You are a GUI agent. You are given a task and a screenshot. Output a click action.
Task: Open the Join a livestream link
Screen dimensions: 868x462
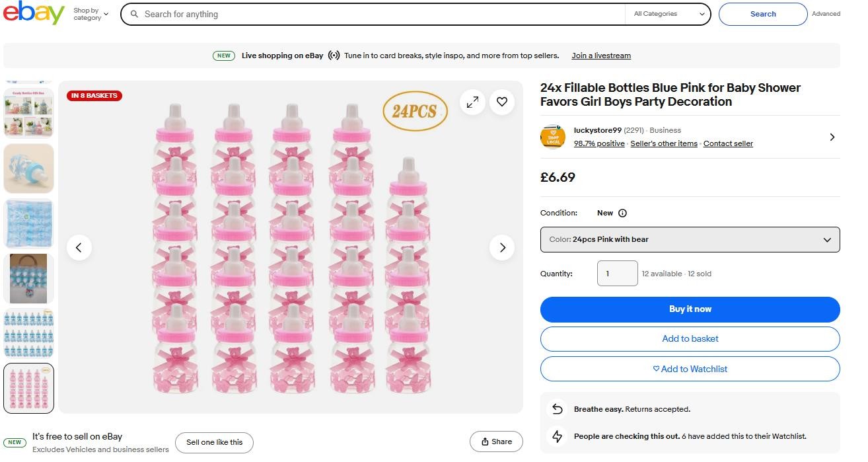point(600,56)
